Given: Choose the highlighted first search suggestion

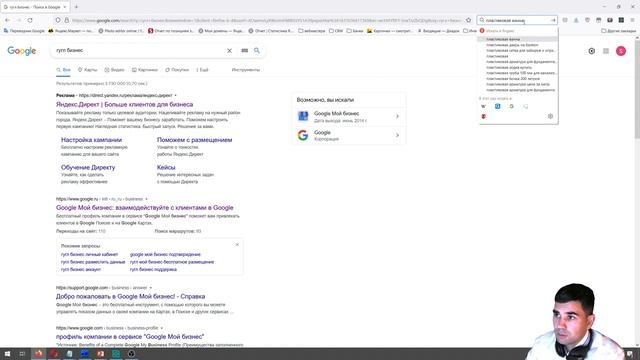Looking at the screenshot, I should (517, 39).
